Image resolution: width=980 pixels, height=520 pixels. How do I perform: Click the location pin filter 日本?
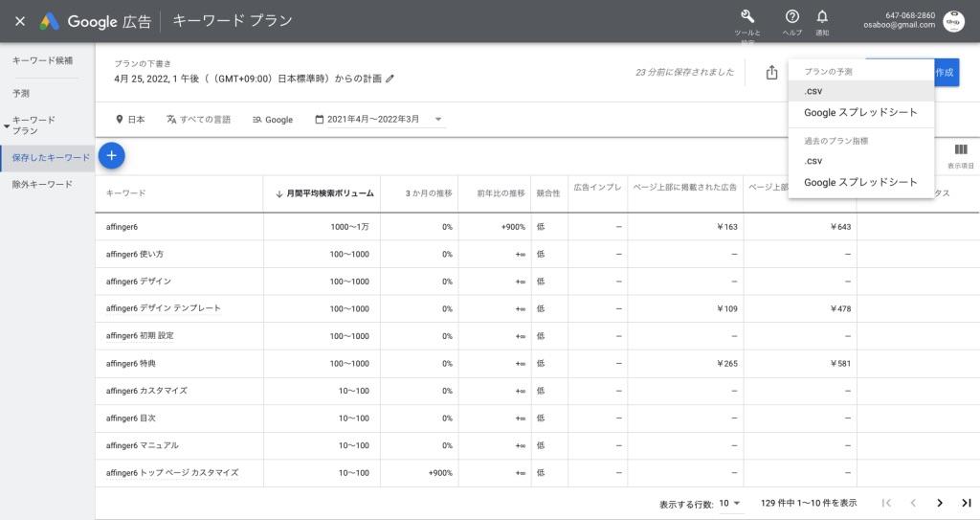pyautogui.click(x=130, y=120)
